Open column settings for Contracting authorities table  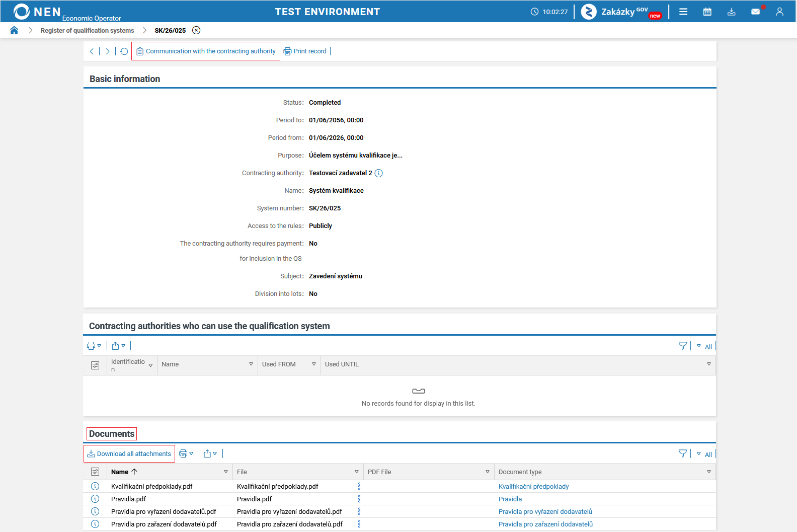95,365
